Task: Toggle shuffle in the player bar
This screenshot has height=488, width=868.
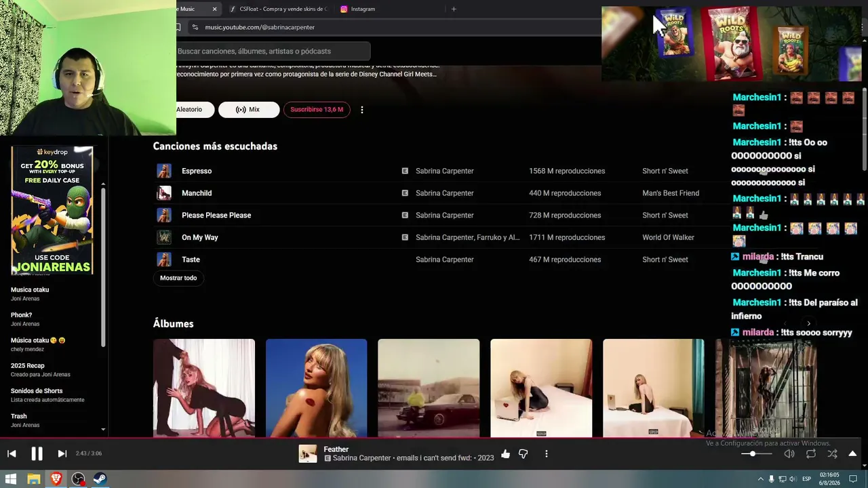Action: coord(832,453)
